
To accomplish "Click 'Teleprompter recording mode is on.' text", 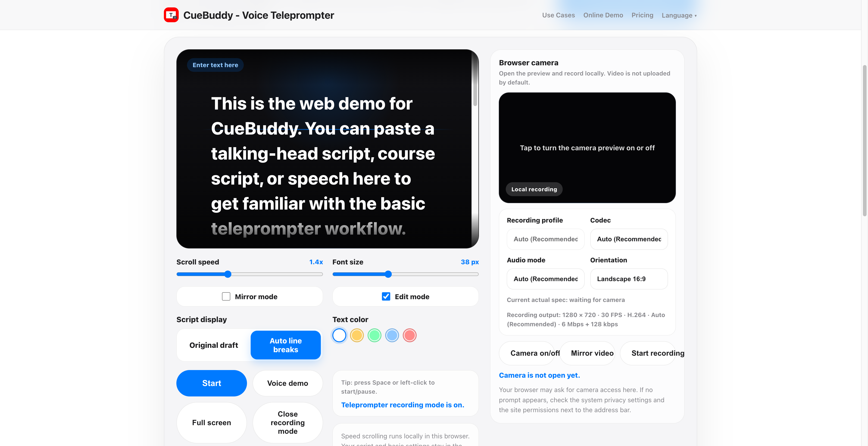I will click(403, 405).
